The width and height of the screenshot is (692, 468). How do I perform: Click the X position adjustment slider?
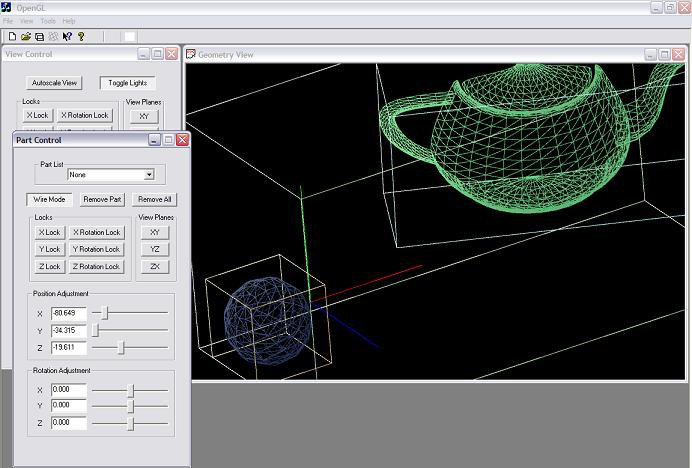click(106, 313)
